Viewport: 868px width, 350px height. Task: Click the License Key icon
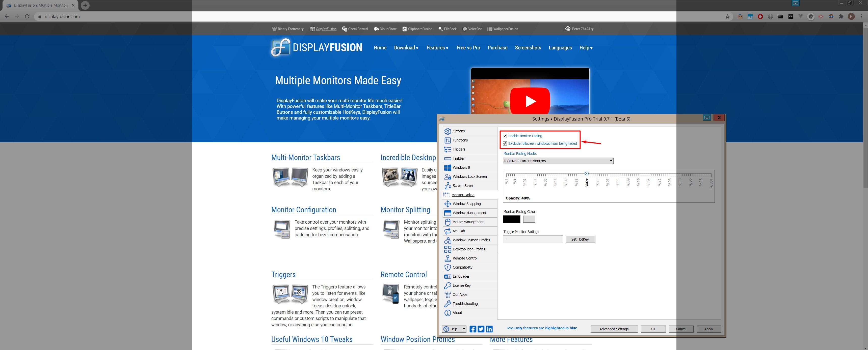coord(448,285)
